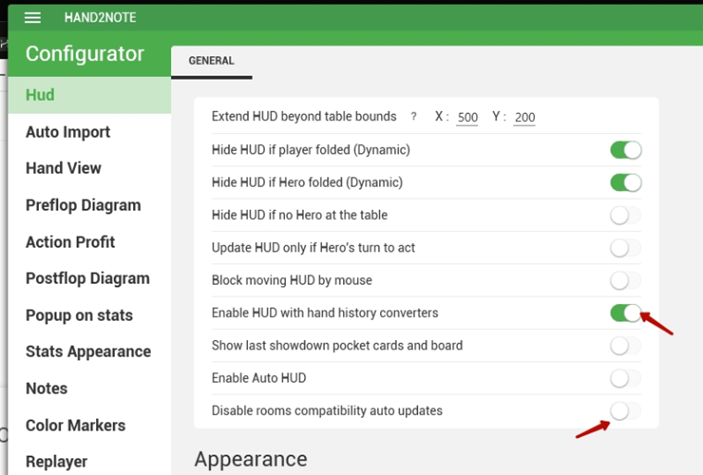Click the Y value field showing 200
The height and width of the screenshot is (475, 703).
[x=525, y=118]
